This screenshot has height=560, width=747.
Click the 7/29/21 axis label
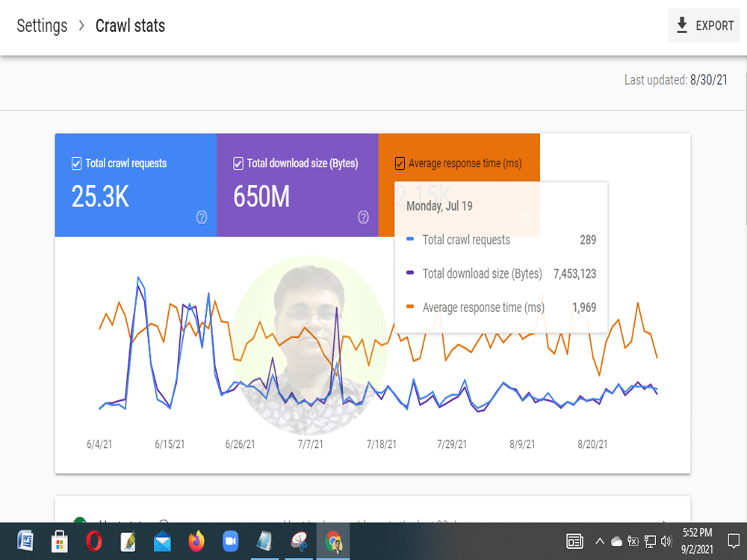[x=452, y=444]
